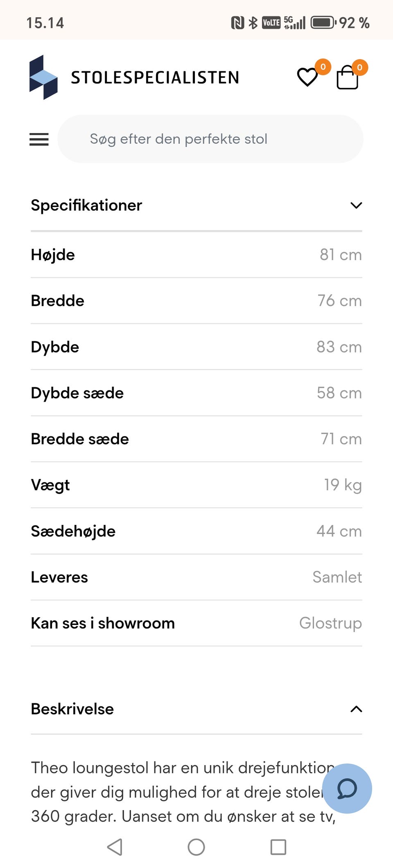This screenshot has width=393, height=868.
Task: Tap the wishlist count badge
Action: 323,67
